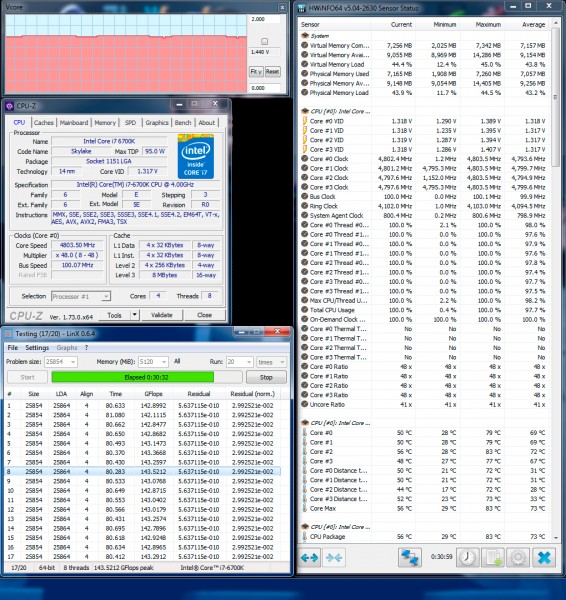Open the Tools dropdown arrow in CPU-Z
Viewport: 566px width, 600px height.
click(134, 315)
